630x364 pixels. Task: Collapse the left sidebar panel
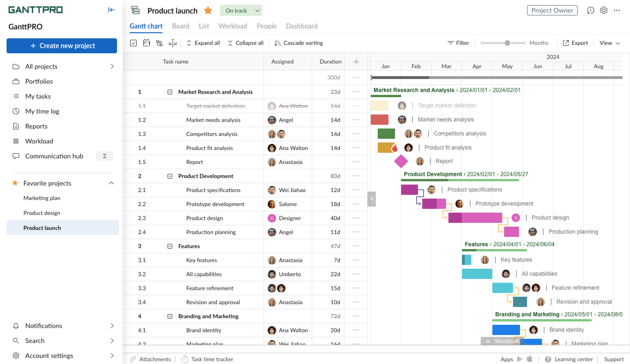point(111,10)
